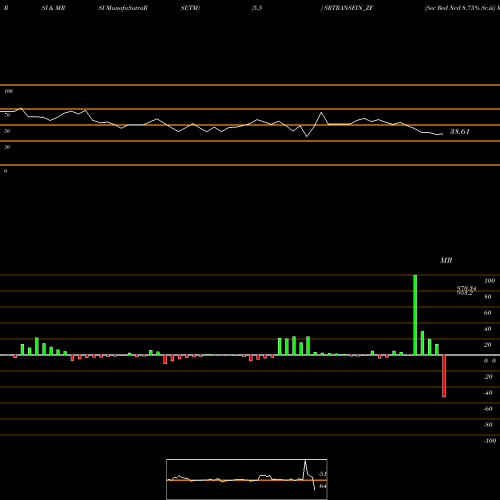500x500 pixels.
Task: Click the tallest green MR bar
Action: click(415, 315)
